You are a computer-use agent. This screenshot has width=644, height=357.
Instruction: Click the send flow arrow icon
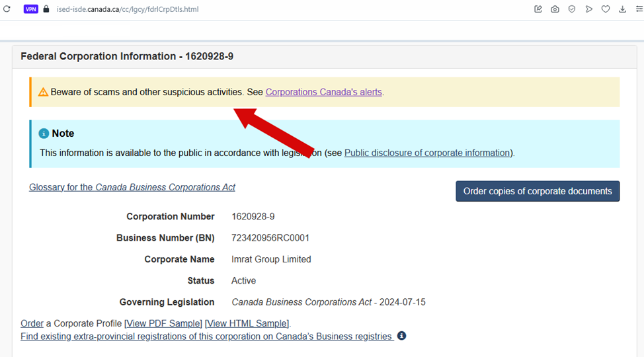click(588, 9)
